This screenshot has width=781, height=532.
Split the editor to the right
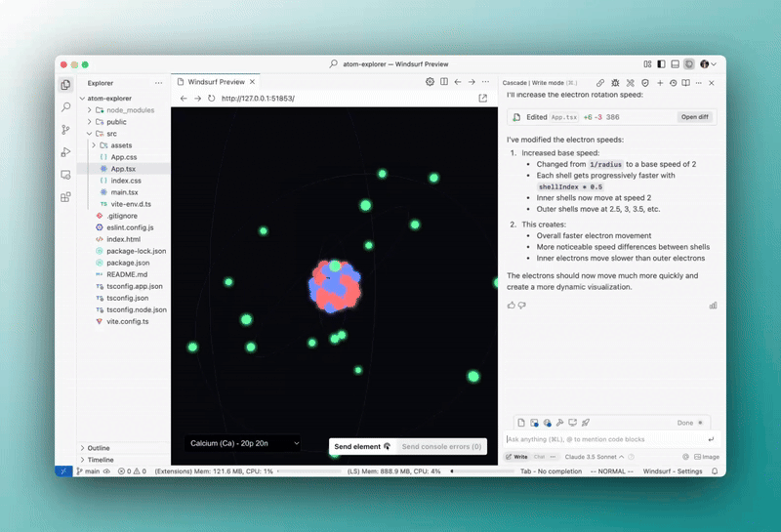coord(444,82)
